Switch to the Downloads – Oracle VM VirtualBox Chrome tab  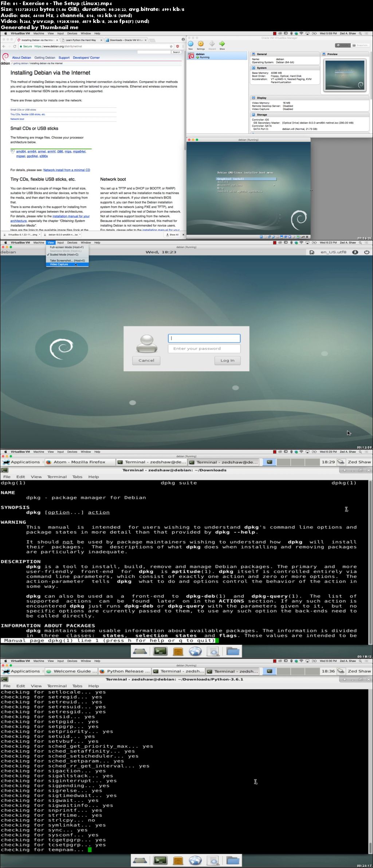pos(126,40)
